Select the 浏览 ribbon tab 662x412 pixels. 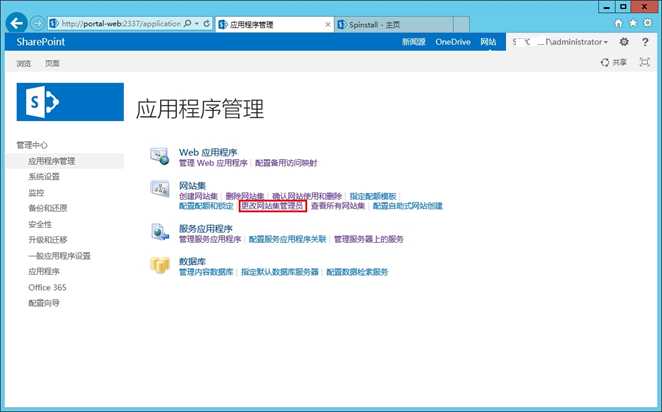[24, 63]
